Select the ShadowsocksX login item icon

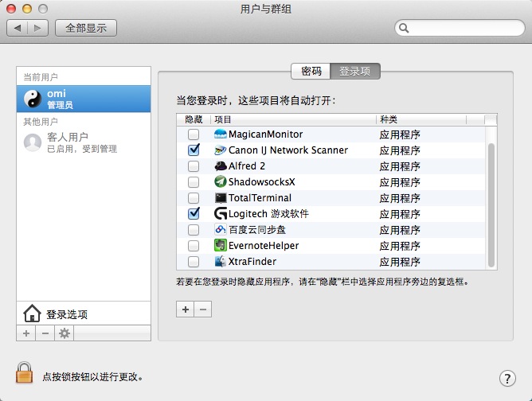coord(221,182)
